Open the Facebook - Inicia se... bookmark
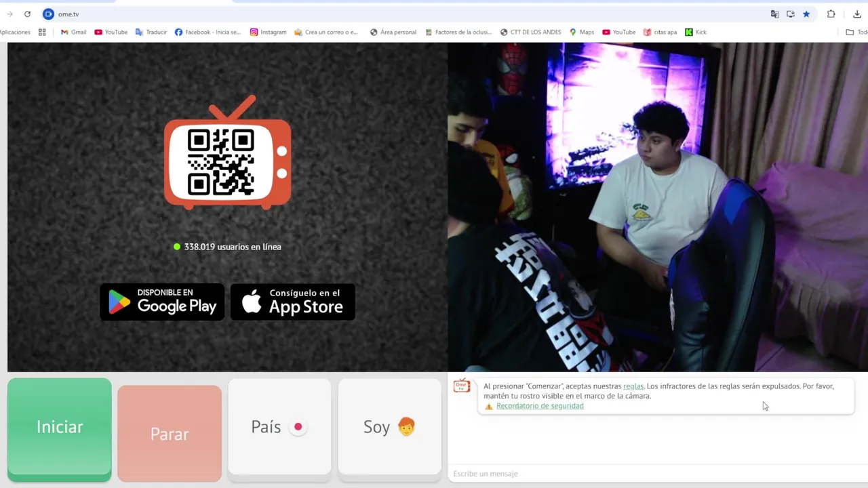 [208, 32]
